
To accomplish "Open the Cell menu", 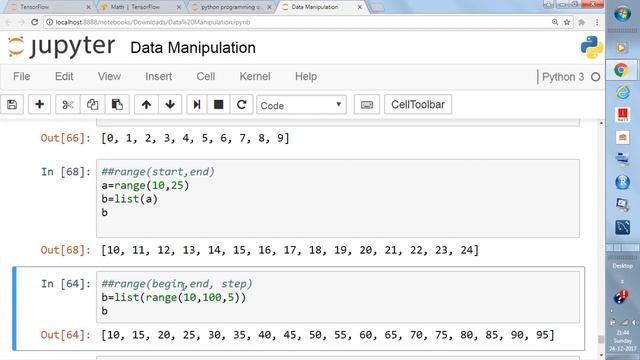I will click(206, 76).
